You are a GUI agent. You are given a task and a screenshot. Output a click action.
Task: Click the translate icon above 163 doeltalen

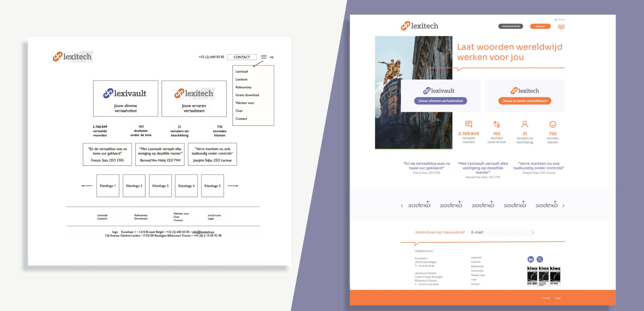click(x=496, y=124)
